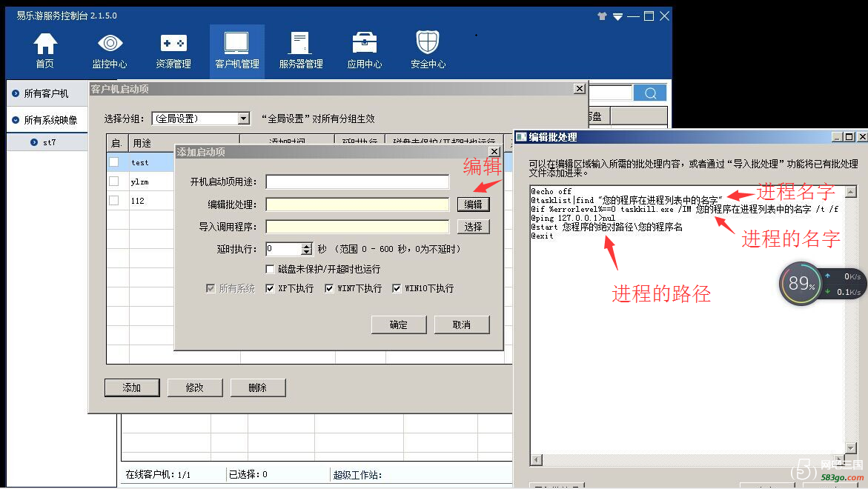Click the 延时执行 spinner arrows
The height and width of the screenshot is (489, 868).
click(x=307, y=249)
